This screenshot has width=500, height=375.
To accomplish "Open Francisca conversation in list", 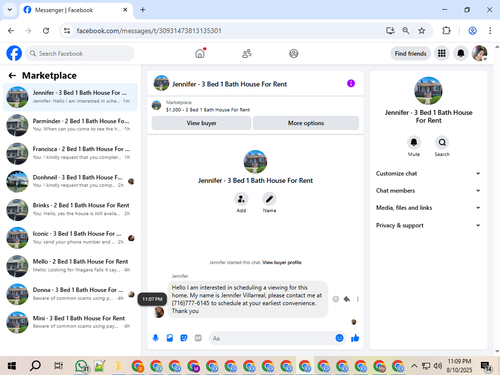I will pyautogui.click(x=70, y=153).
